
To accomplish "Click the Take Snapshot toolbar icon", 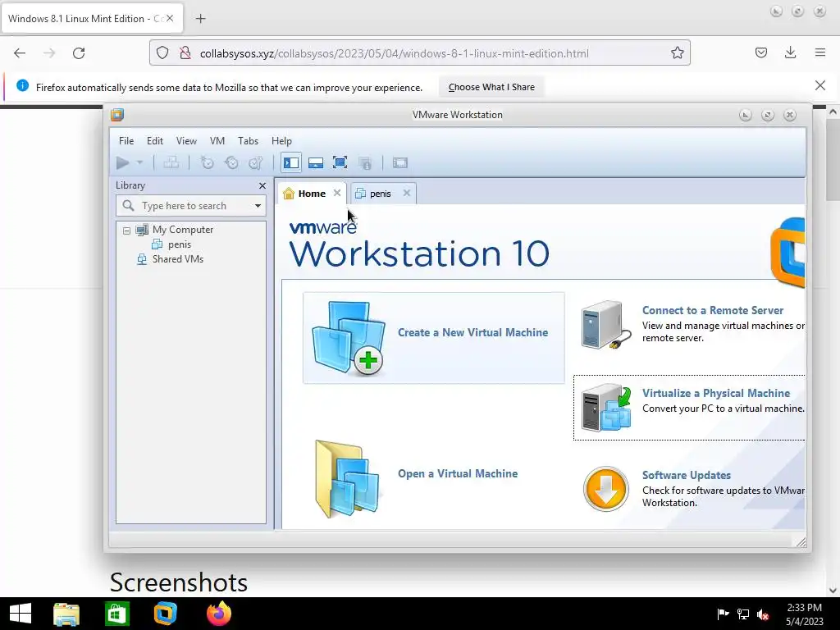I will pyautogui.click(x=207, y=162).
